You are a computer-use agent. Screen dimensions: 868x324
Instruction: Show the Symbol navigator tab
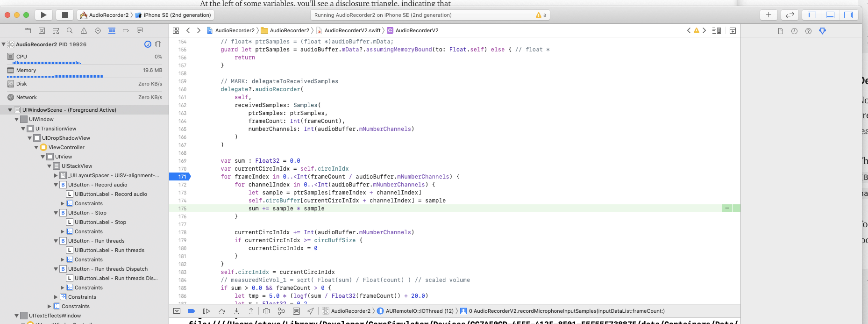(56, 30)
